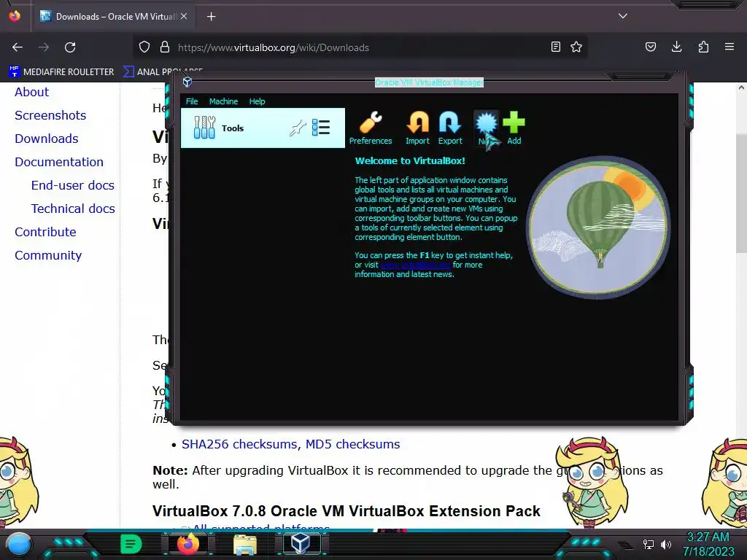This screenshot has height=560, width=747.
Task: Open a new Firefox tab
Action: pos(211,17)
